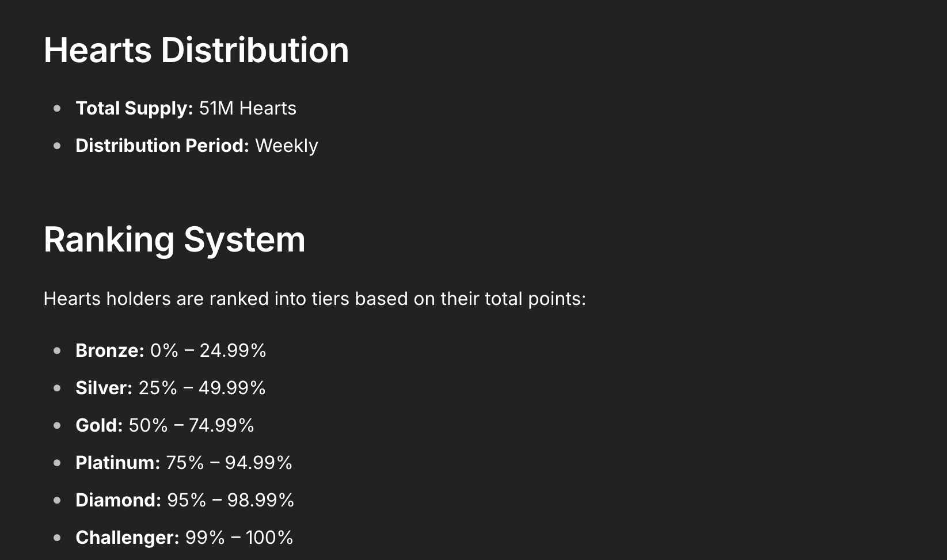The height and width of the screenshot is (560, 947).
Task: Click the 95% – 98.99% range
Action: tap(231, 500)
